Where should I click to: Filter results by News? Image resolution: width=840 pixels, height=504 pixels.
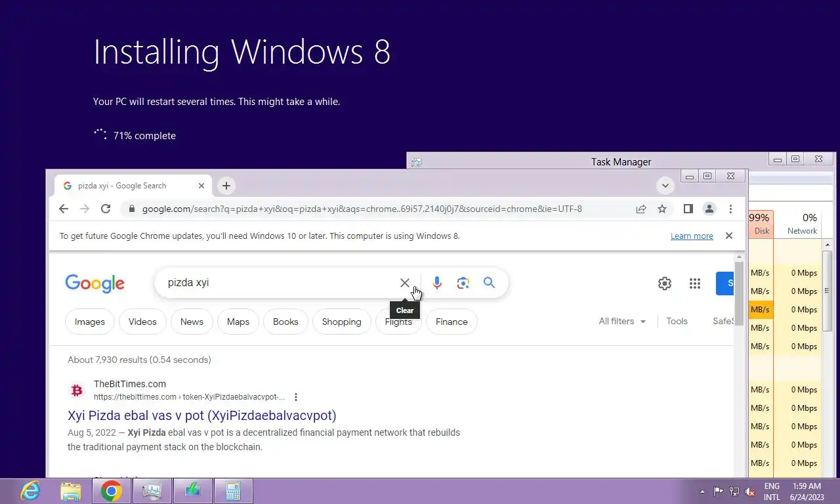tap(192, 322)
